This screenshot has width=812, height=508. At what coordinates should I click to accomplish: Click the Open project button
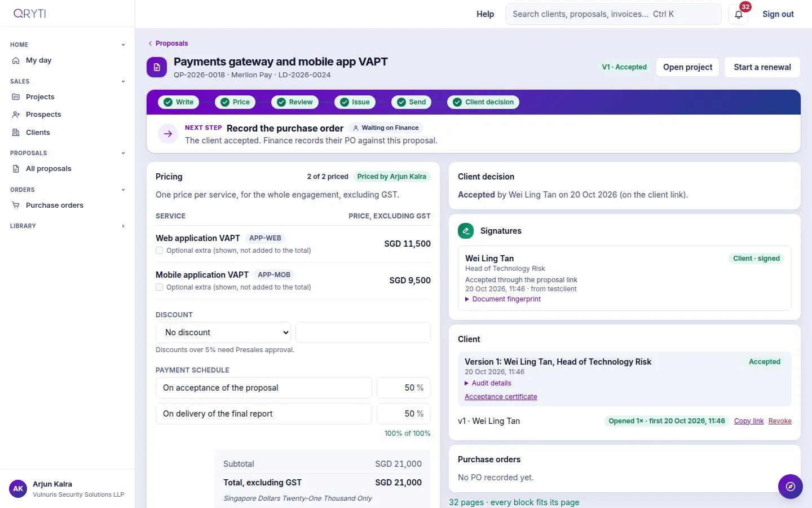pyautogui.click(x=687, y=67)
